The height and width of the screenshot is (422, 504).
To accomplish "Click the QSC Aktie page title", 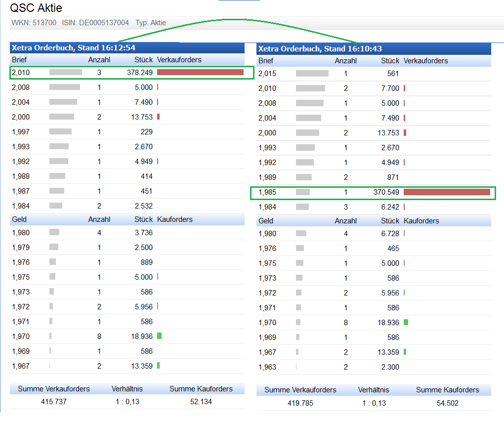I will [x=36, y=8].
